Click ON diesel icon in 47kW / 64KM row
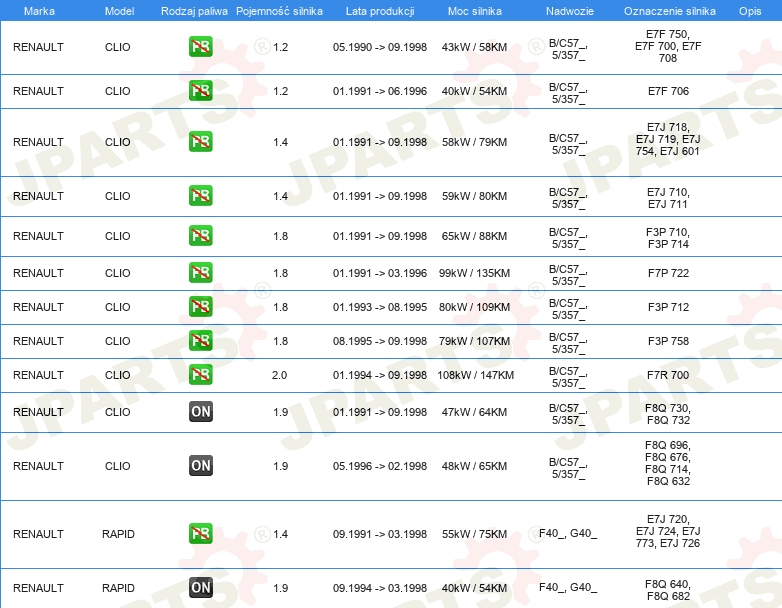Image resolution: width=782 pixels, height=608 pixels. [200, 411]
